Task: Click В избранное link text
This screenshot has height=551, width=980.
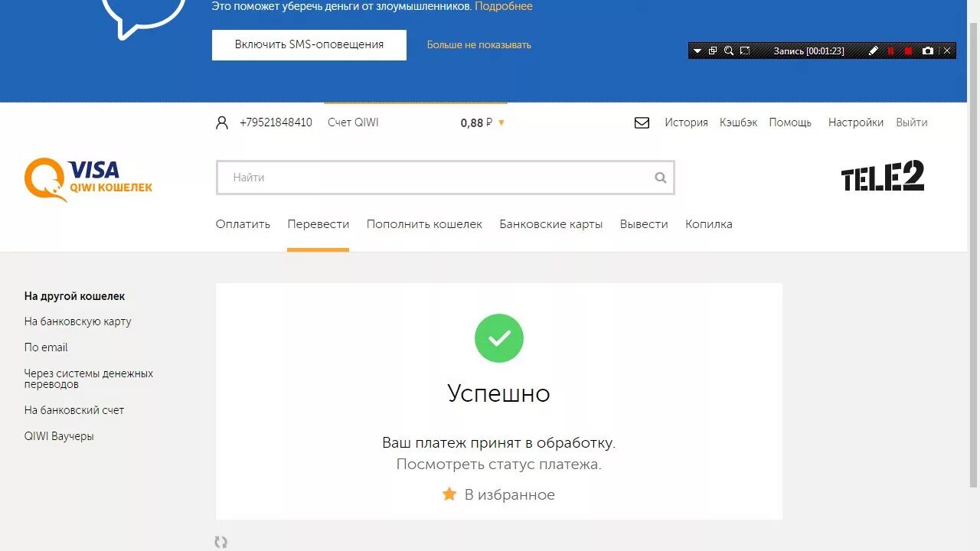Action: 510,495
